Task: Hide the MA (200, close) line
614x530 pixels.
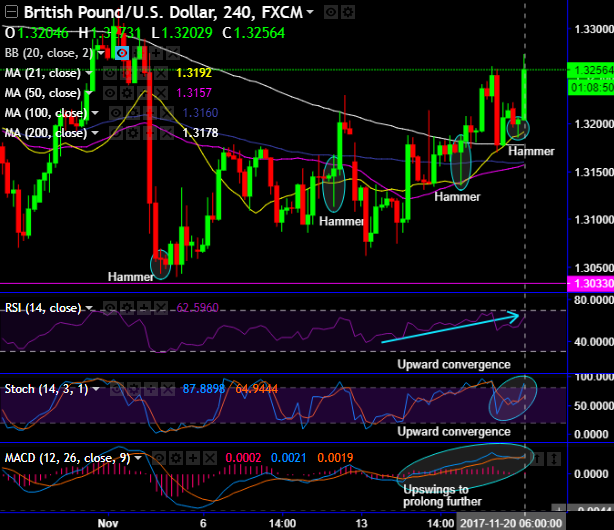Action: 116,133
